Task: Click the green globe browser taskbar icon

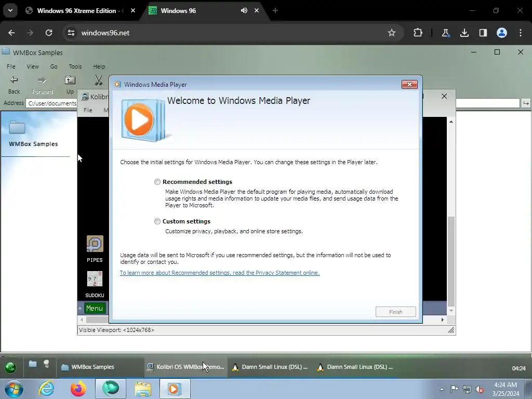Action: click(110, 389)
